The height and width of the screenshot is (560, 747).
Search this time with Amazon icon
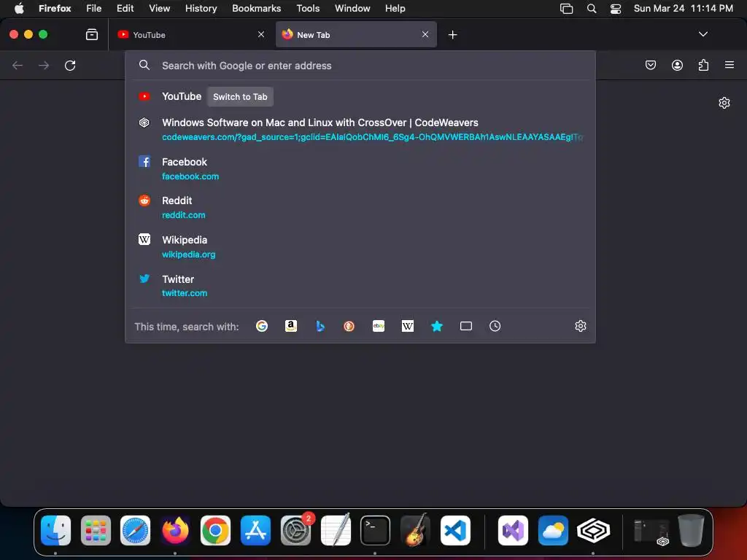point(291,326)
